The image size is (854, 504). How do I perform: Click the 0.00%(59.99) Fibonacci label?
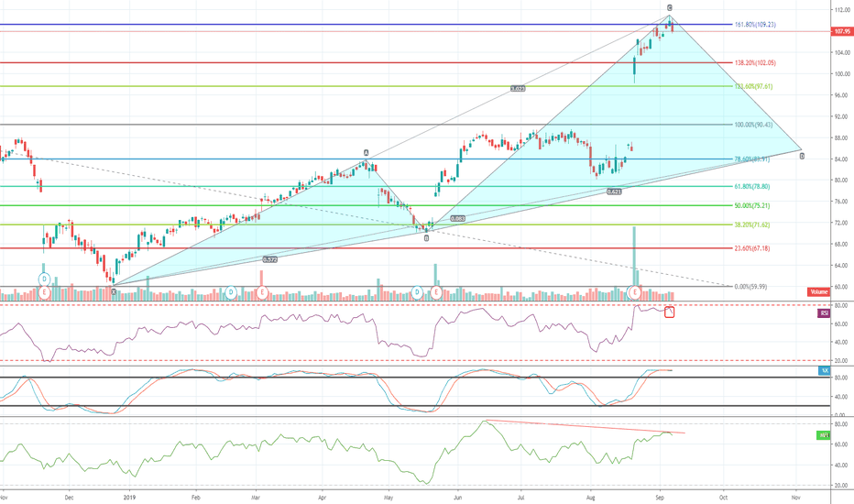click(x=750, y=287)
